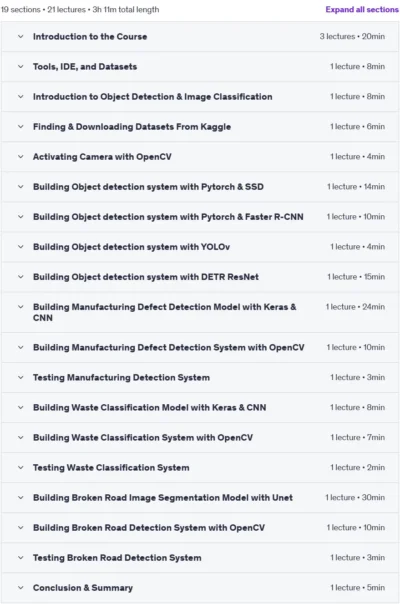Viewport: 400px width, 604px height.
Task: Expand chevron for Defect Detection Model with Keras & CNN
Action: coord(21,307)
